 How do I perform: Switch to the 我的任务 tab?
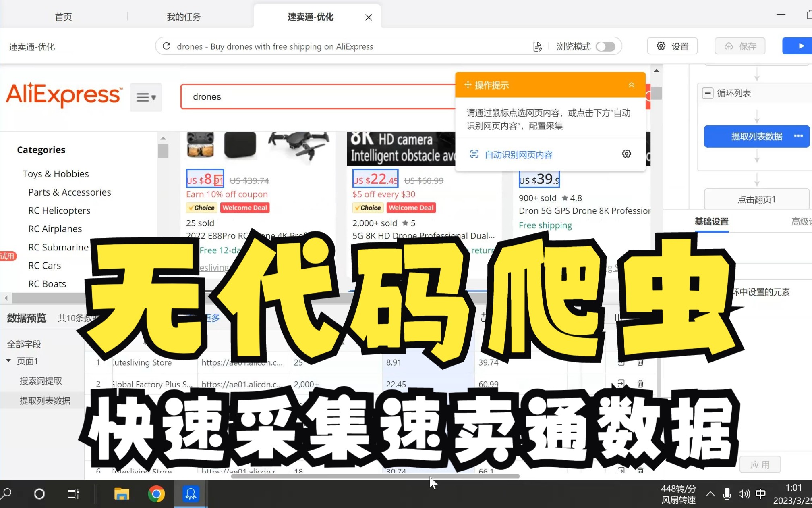click(x=184, y=17)
